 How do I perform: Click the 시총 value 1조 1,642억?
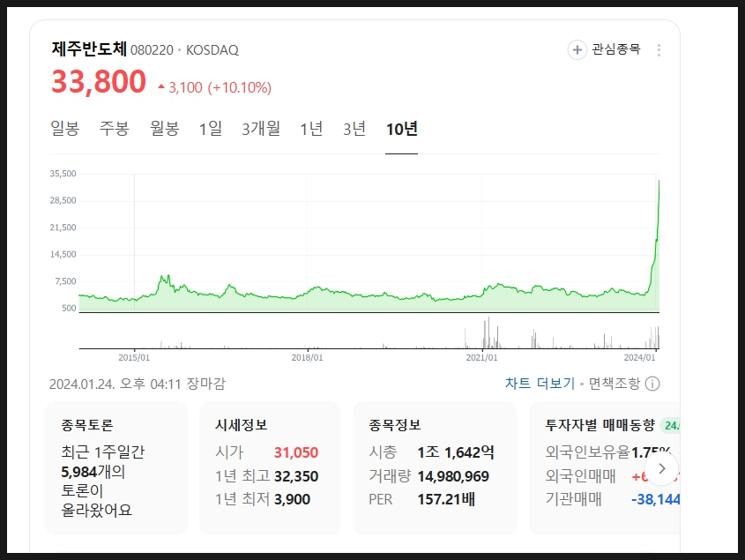click(456, 452)
